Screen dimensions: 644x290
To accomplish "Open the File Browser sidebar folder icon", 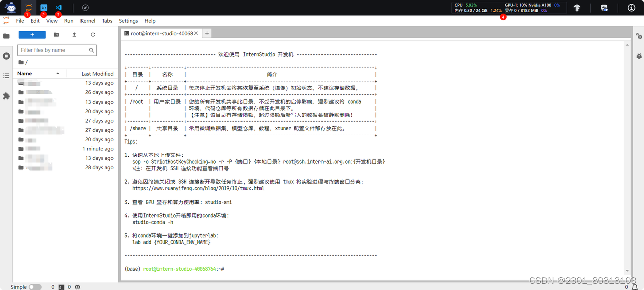I will tap(6, 36).
